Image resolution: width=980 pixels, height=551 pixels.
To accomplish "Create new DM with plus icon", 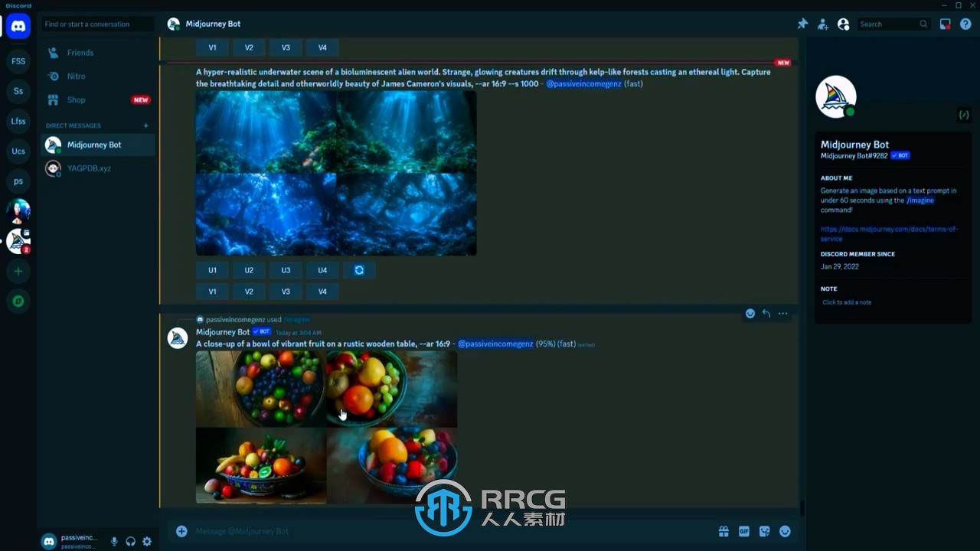I will coord(145,126).
